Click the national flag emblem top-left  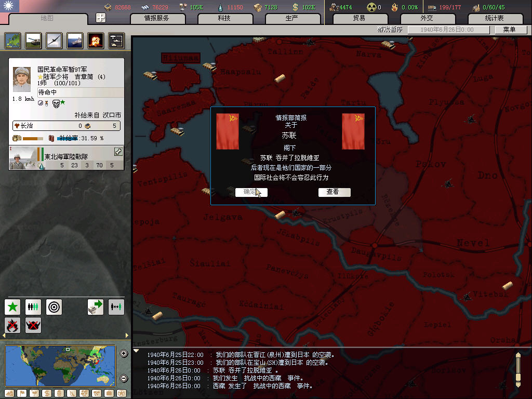[x=9, y=6]
